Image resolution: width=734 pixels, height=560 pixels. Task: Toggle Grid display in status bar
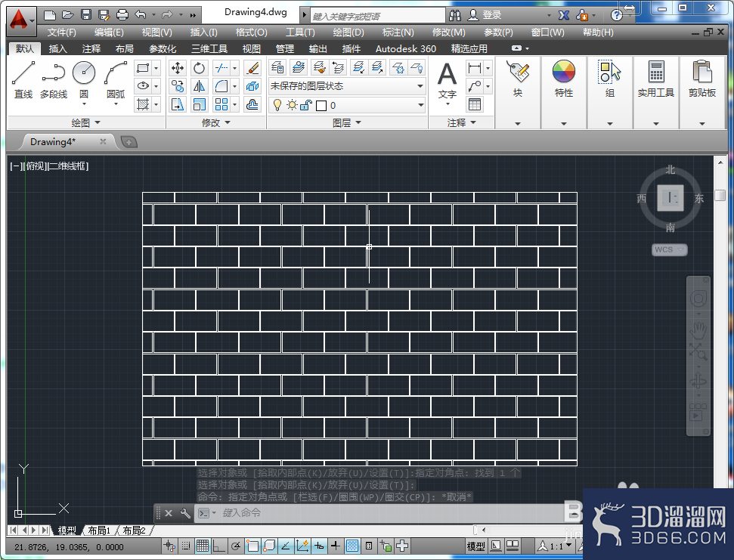[203, 546]
